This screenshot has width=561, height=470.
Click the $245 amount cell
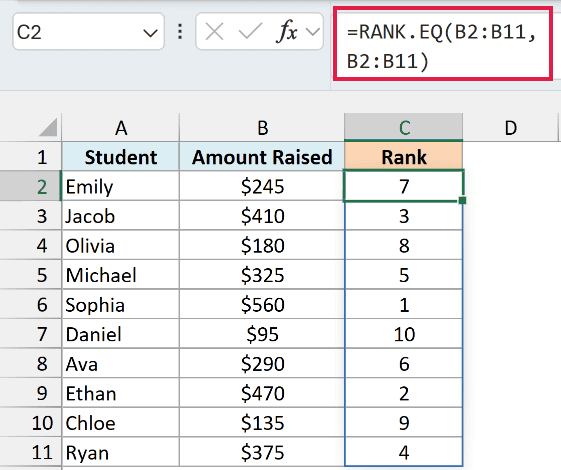[262, 186]
